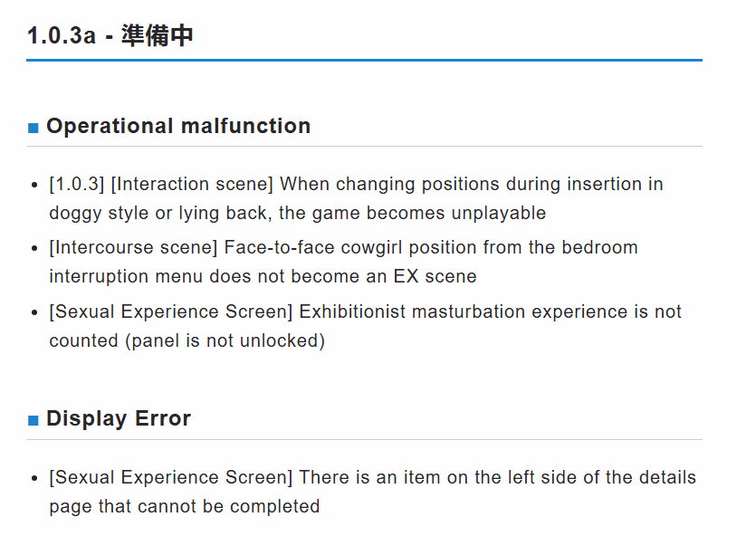The width and height of the screenshot is (756, 546).
Task: Click "[Sexual Experience Screen]" tag under Operational malfunction
Action: (x=171, y=311)
